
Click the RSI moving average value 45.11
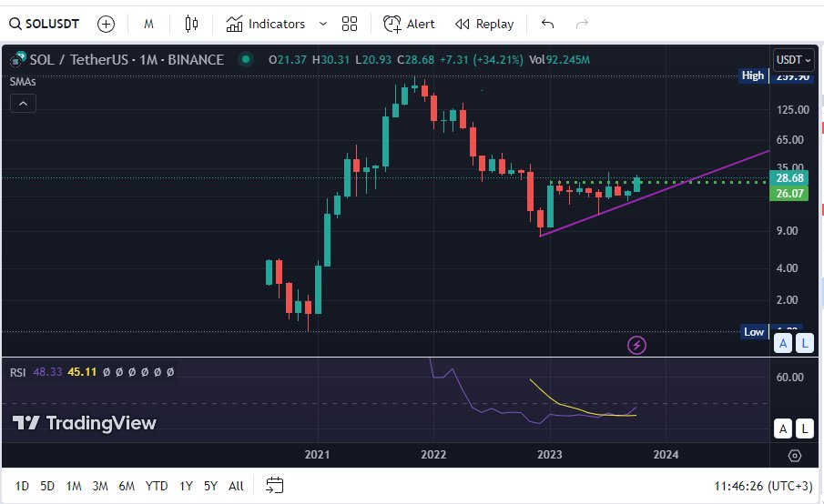(x=82, y=372)
